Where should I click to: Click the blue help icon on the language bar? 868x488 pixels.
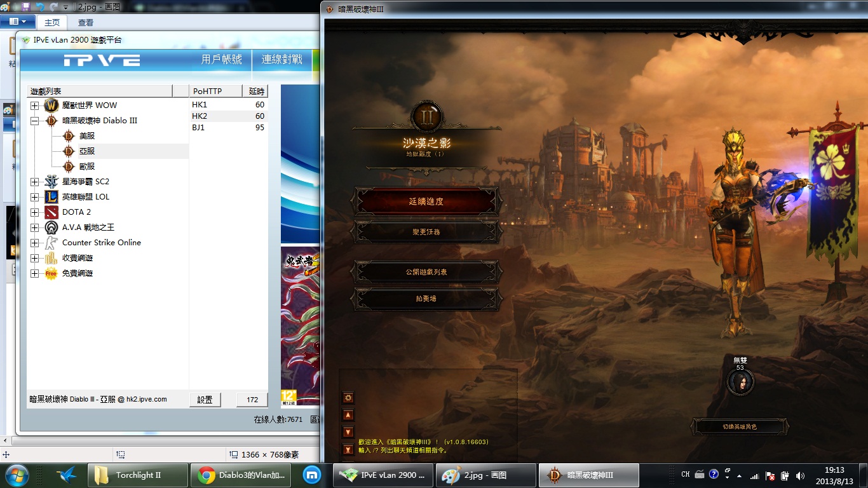click(714, 474)
